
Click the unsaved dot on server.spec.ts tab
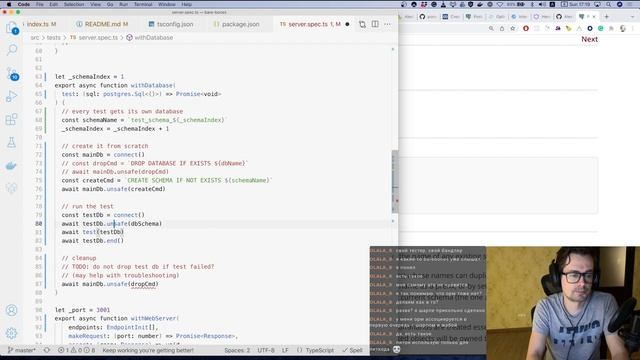click(347, 24)
